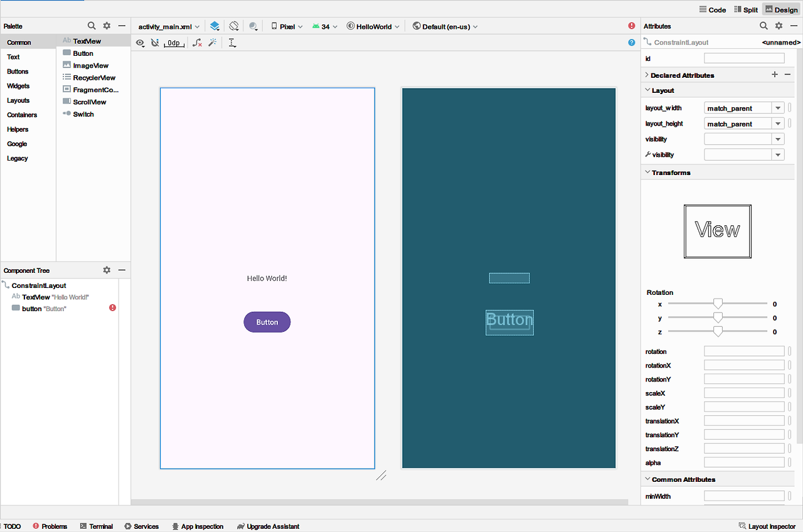Image resolution: width=803 pixels, height=532 pixels.
Task: Select Switch widget in palette
Action: coord(93,114)
